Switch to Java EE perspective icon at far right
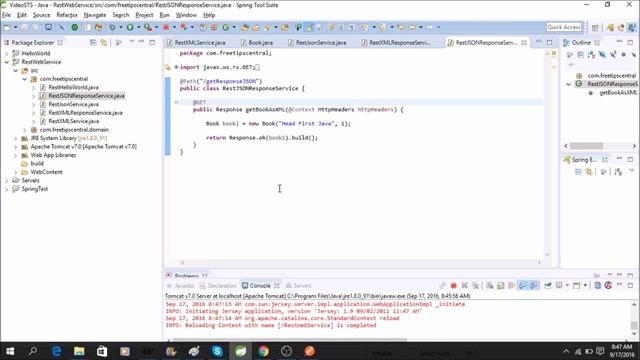 coord(632,27)
